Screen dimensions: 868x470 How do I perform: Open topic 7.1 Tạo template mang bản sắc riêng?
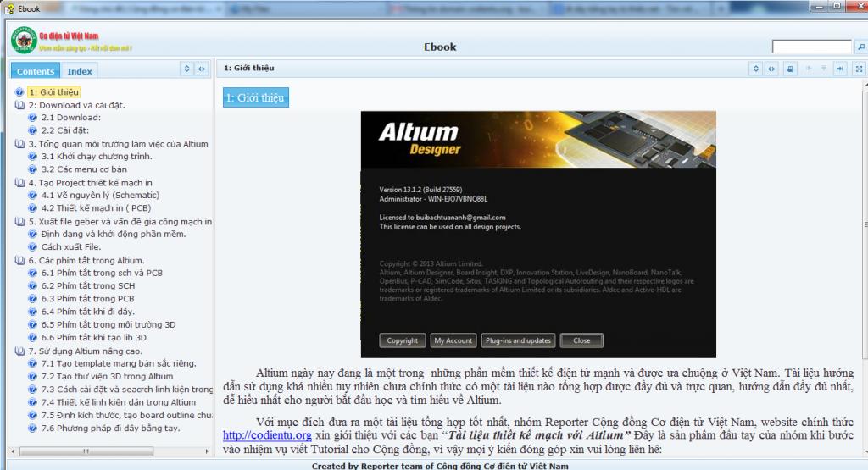(119, 363)
